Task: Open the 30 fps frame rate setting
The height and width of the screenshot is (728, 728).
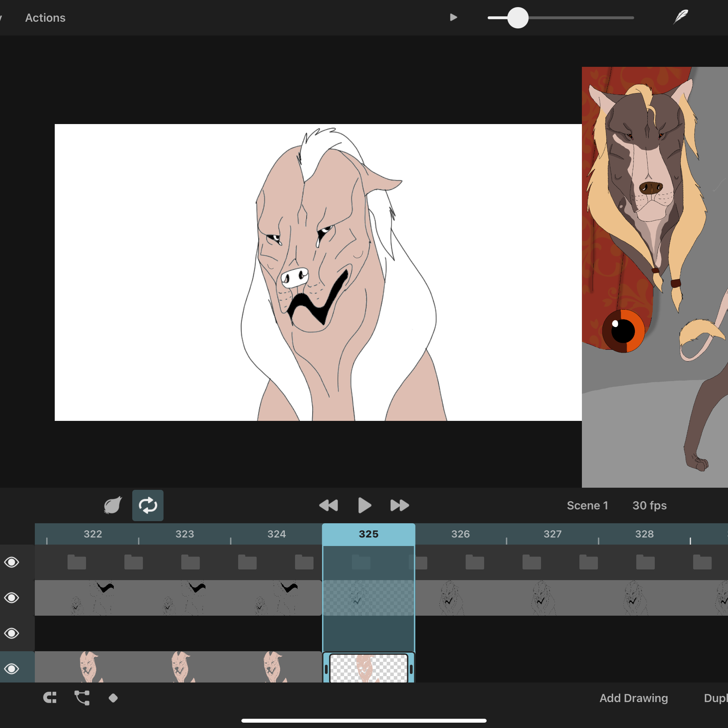Action: coord(649,505)
